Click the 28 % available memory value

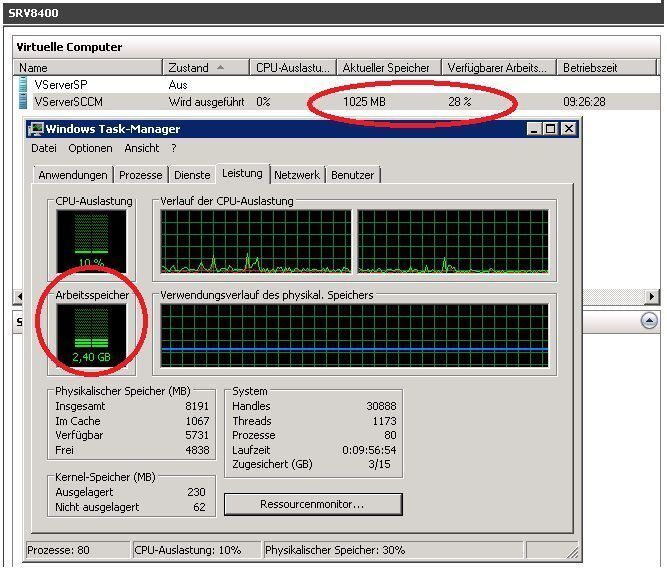click(x=459, y=102)
